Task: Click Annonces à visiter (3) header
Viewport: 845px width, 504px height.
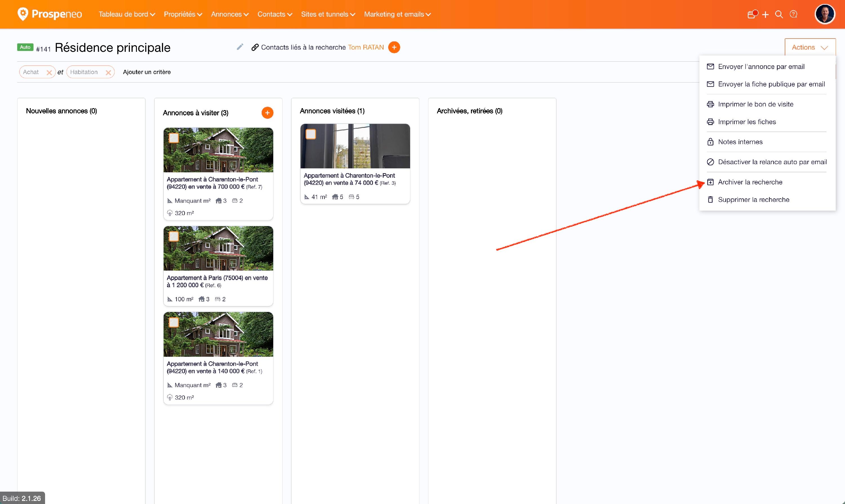Action: (x=195, y=113)
